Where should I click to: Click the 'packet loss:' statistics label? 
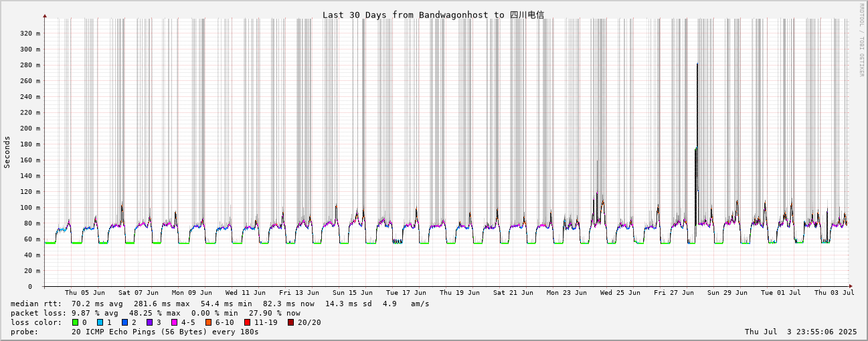pyautogui.click(x=37, y=313)
